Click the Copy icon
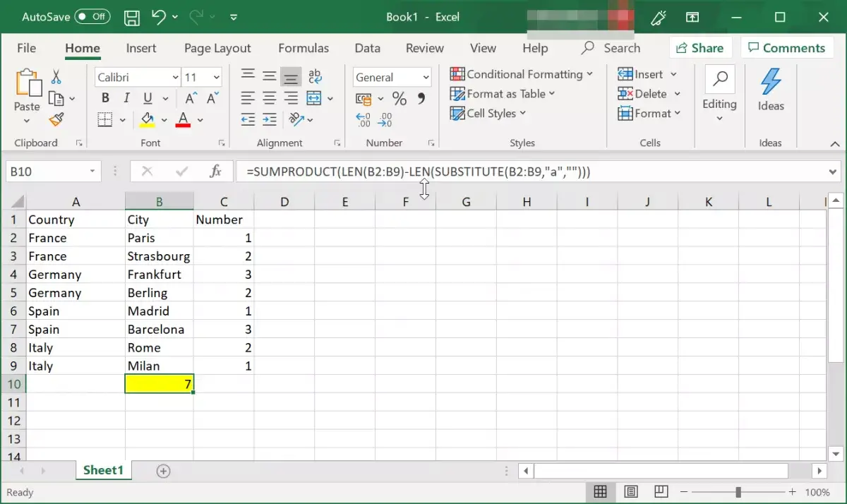The height and width of the screenshot is (504, 847). pyautogui.click(x=56, y=98)
